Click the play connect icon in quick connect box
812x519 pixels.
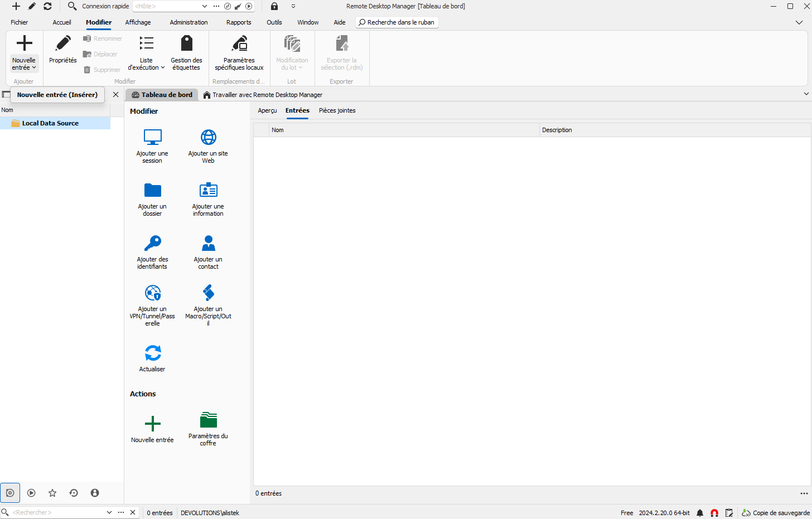(249, 6)
